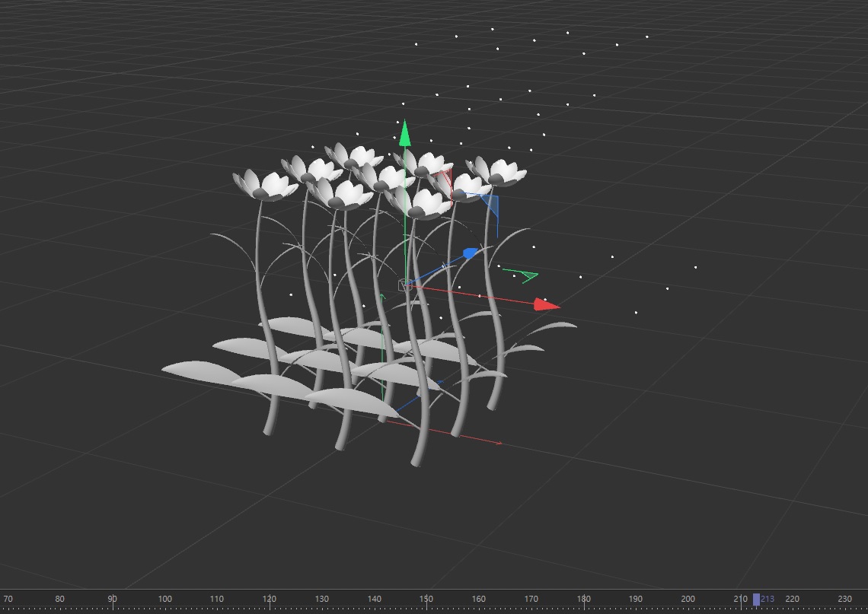Screen dimensions: 868x614
Task: Click frame label 70 on the timeline
Action: pos(8,599)
